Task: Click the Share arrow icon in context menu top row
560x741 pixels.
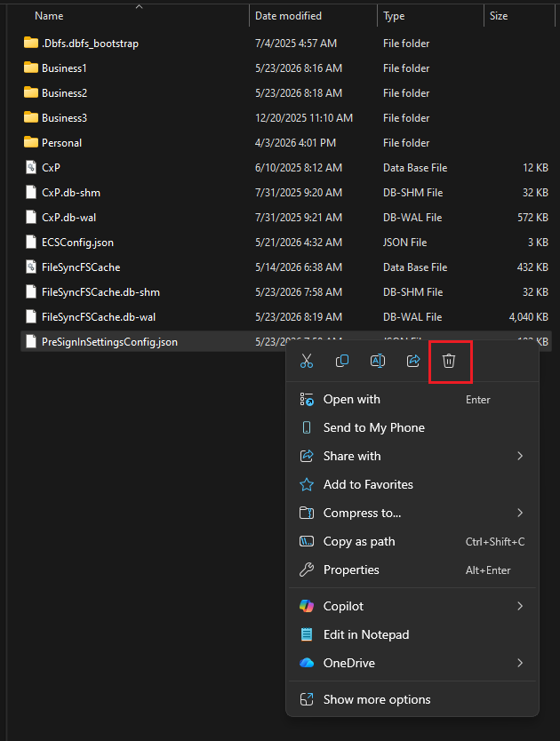Action: pos(413,361)
